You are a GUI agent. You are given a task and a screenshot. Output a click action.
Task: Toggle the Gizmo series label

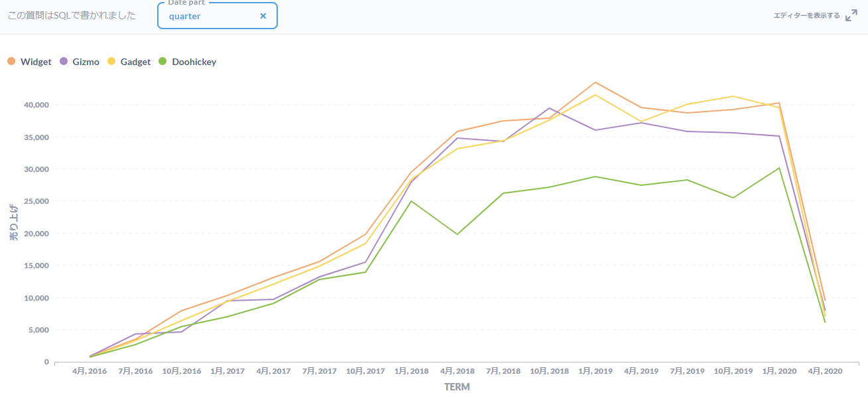(x=86, y=62)
